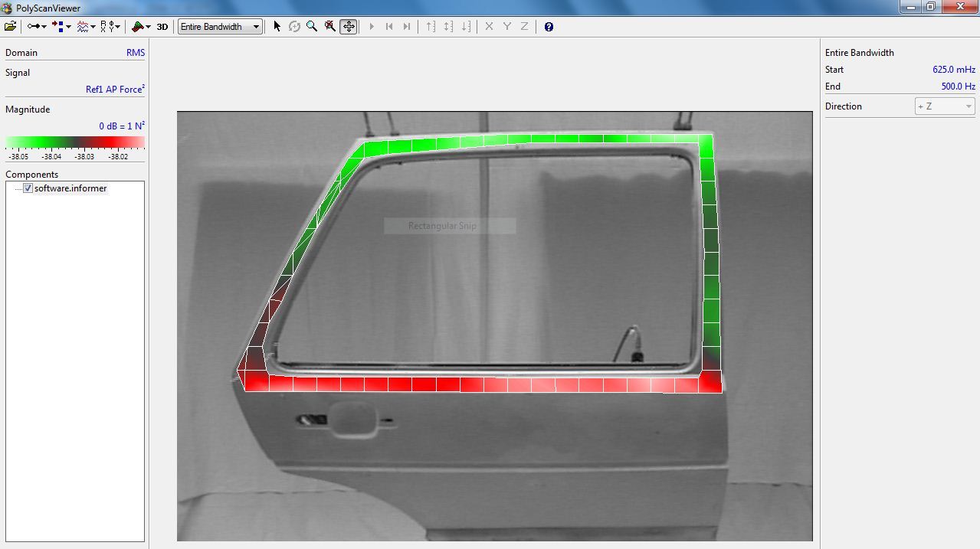Click the Z axis view button

(x=524, y=26)
